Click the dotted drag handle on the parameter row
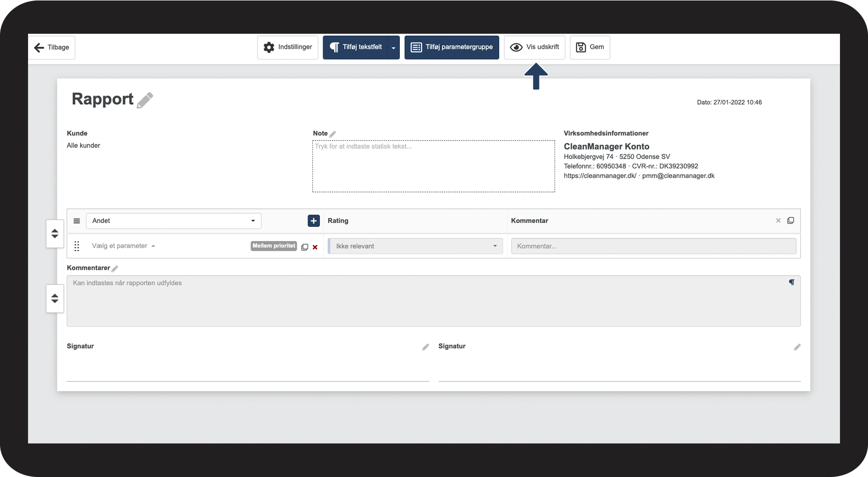868x477 pixels. 77,246
